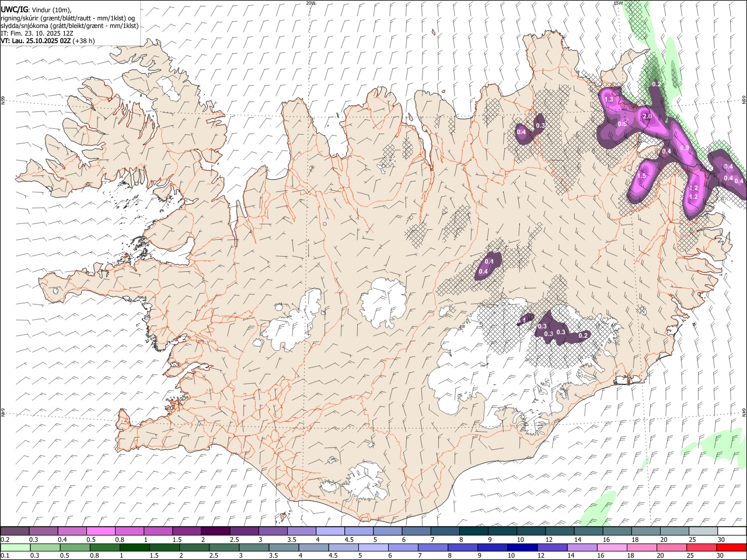747x560 pixels.
Task: Select the dark teal 8 swatch in snow legend
Action: (x=473, y=531)
